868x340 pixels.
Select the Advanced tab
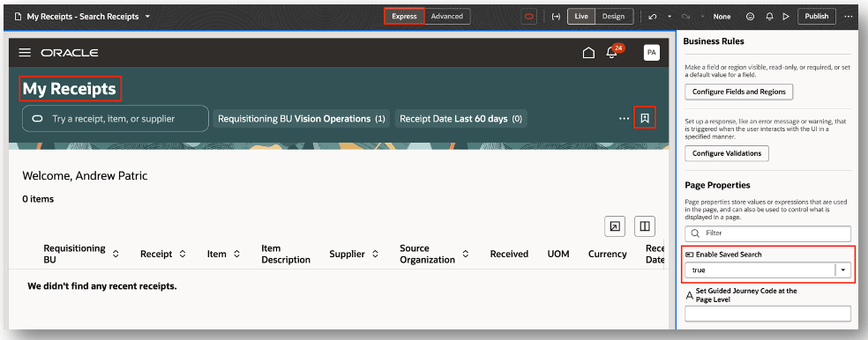point(446,17)
